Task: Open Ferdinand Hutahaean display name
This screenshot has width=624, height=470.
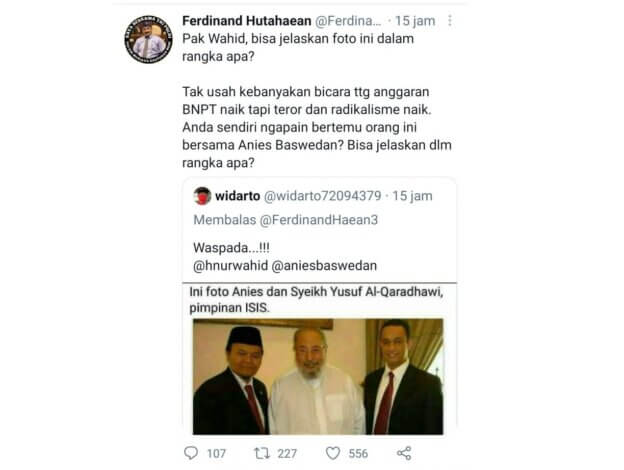Action: coord(247,21)
